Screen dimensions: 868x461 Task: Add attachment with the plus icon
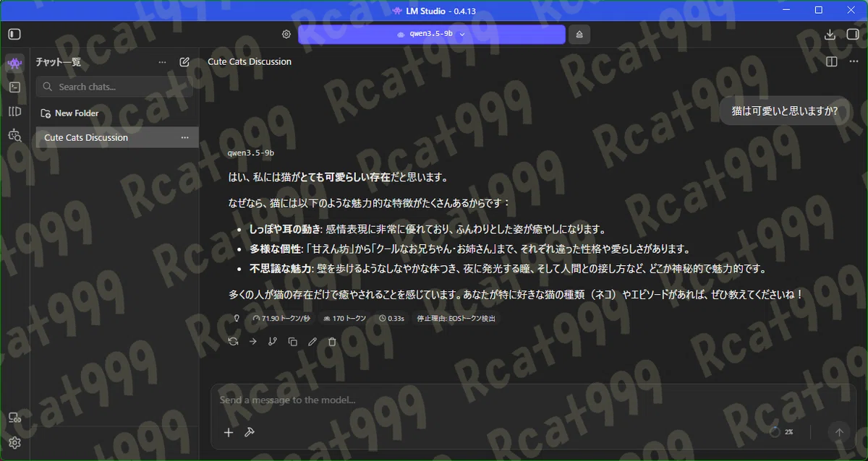pos(229,432)
